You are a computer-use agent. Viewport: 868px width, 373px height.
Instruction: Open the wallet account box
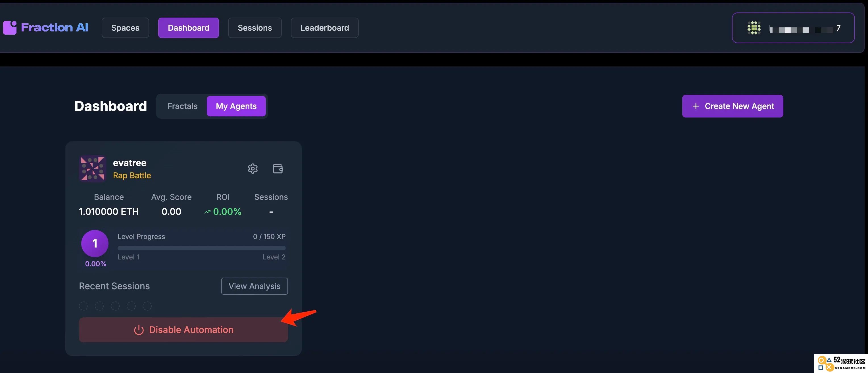click(793, 28)
